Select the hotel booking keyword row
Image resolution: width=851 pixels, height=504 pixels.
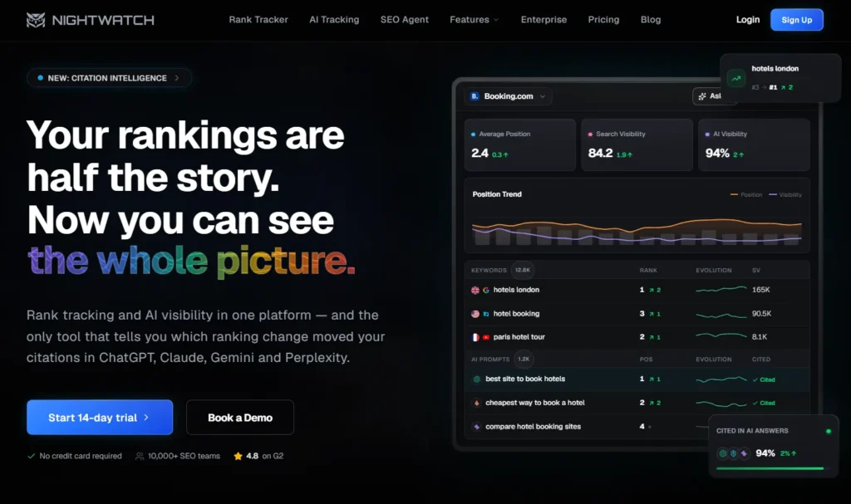pos(637,314)
